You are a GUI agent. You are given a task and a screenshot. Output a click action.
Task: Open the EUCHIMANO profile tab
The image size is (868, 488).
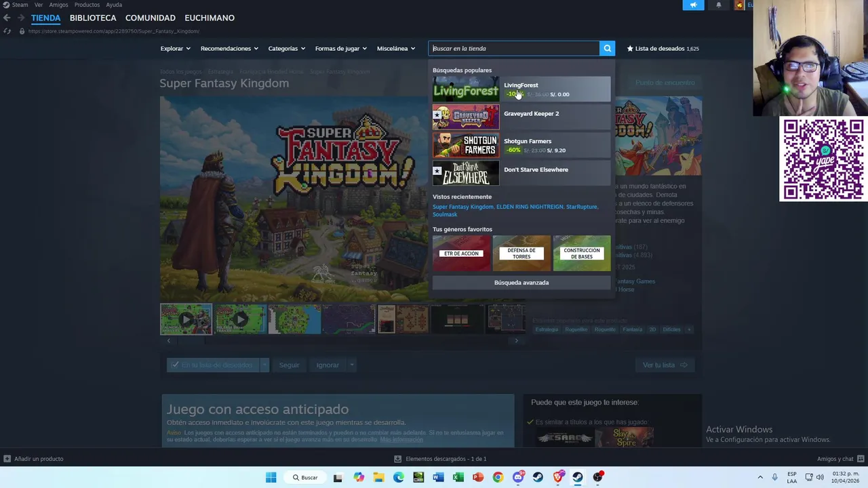click(x=210, y=18)
